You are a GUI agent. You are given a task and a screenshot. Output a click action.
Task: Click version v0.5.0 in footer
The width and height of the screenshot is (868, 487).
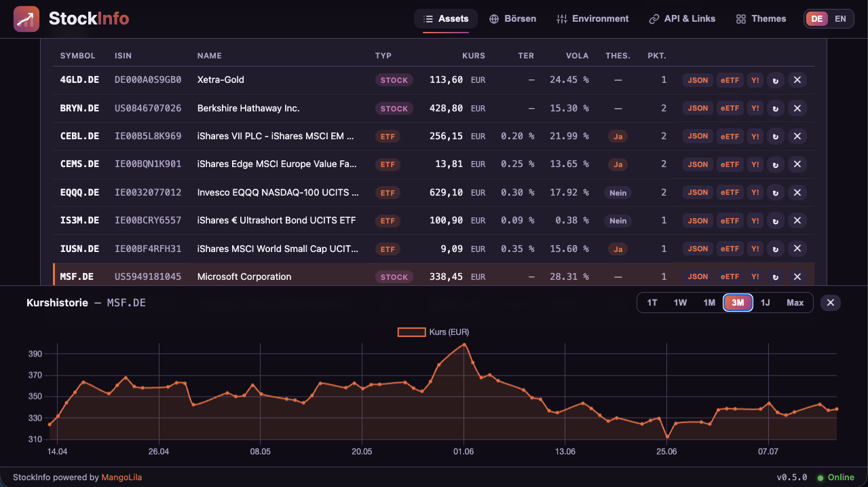tap(793, 477)
